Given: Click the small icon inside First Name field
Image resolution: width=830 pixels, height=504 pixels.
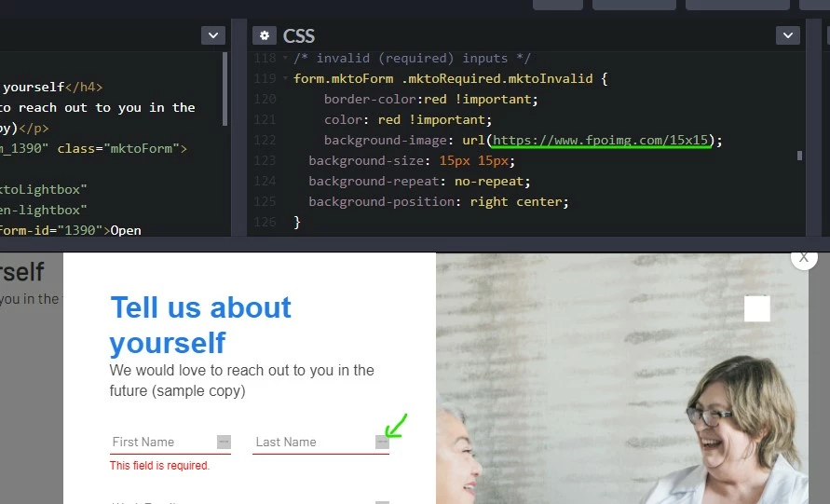Looking at the screenshot, I should click(224, 443).
